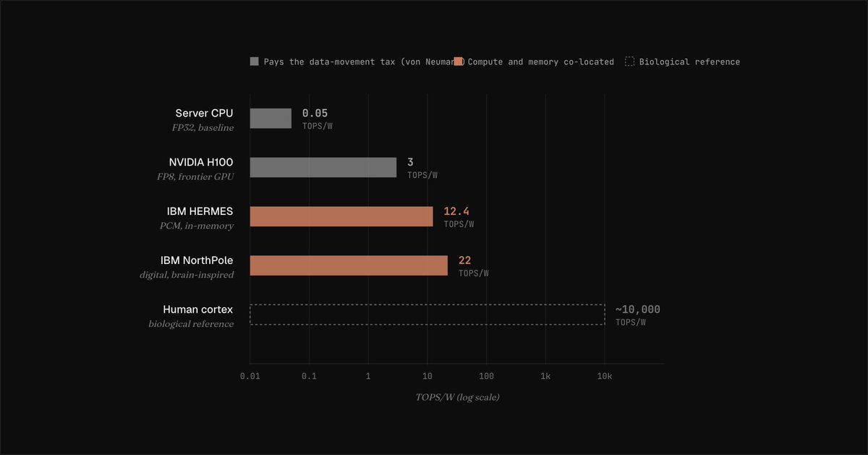The width and height of the screenshot is (868, 455).
Task: Click the 1k axis tick label
Action: (x=545, y=376)
